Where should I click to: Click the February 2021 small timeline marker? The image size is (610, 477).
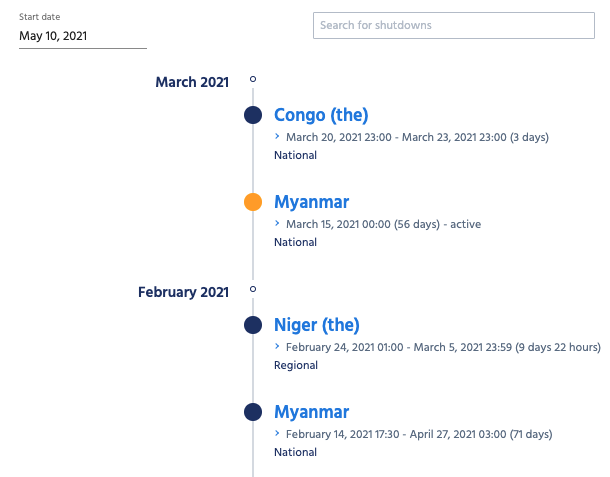coord(253,289)
